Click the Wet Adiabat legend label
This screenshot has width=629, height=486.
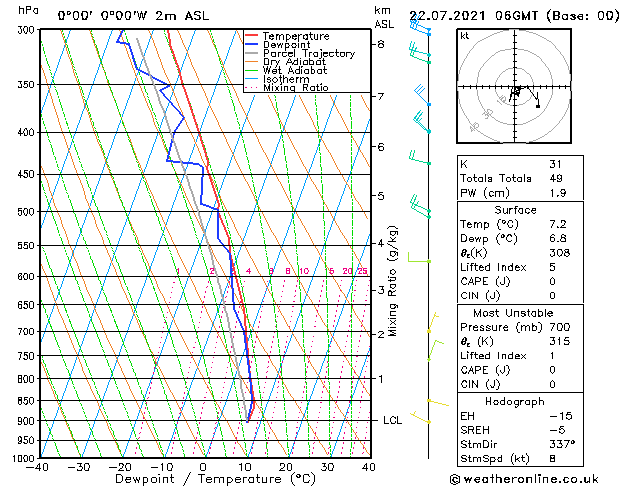tap(295, 71)
